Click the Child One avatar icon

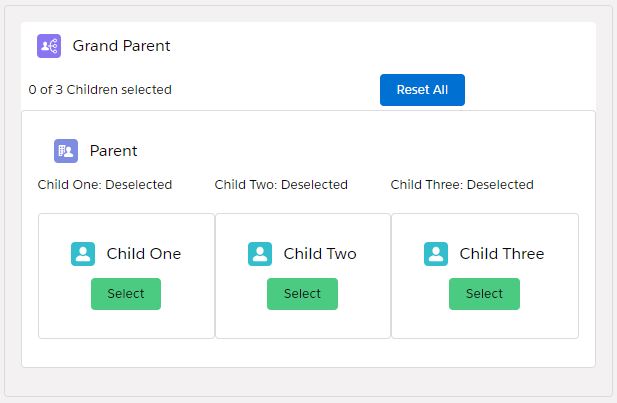coord(83,254)
